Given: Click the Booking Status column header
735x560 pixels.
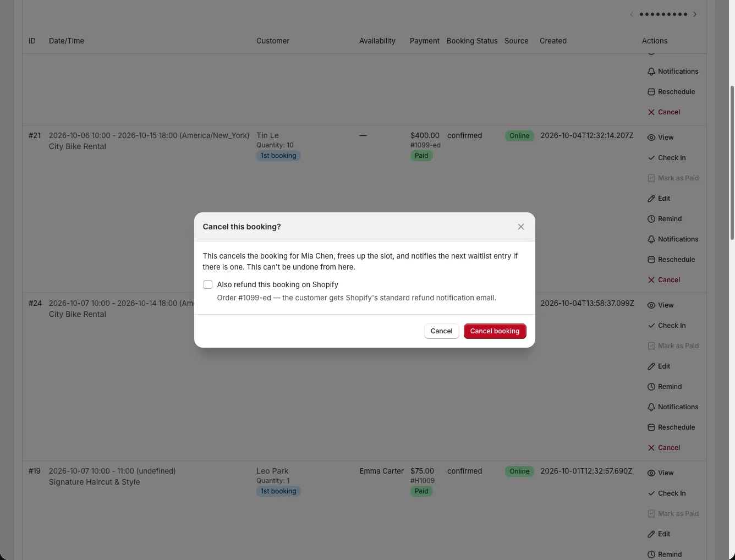Looking at the screenshot, I should 472,41.
